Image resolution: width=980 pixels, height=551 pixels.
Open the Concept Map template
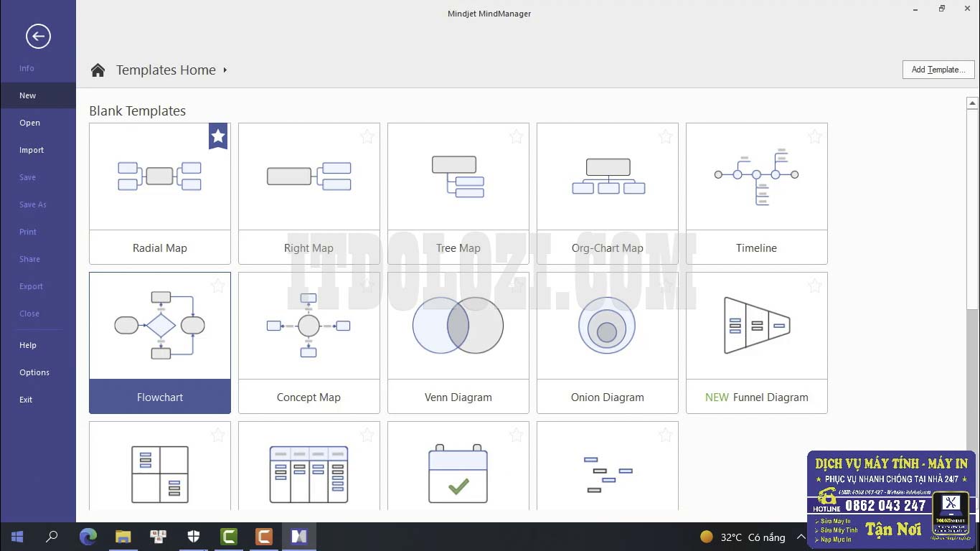click(x=308, y=326)
